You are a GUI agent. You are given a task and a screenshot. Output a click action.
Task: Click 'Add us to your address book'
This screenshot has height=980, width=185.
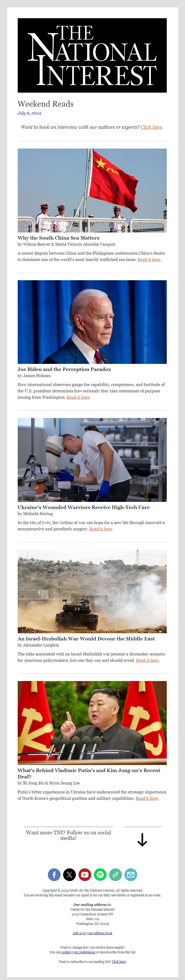tap(92, 933)
